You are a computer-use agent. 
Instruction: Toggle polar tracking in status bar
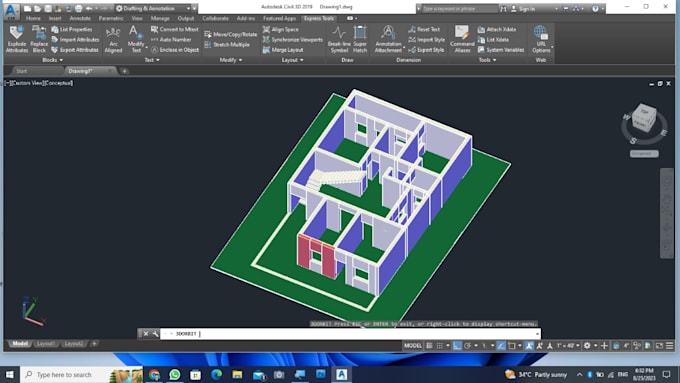[468, 345]
